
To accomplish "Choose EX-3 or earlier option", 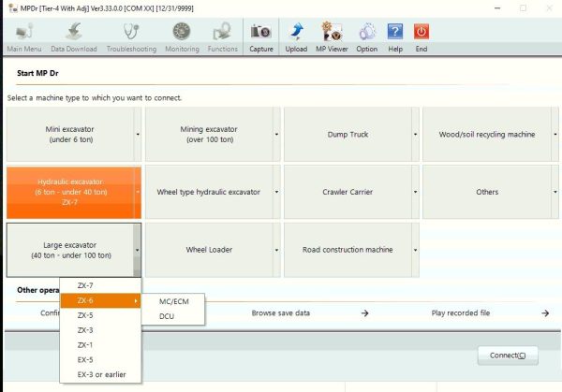I will point(100,374).
